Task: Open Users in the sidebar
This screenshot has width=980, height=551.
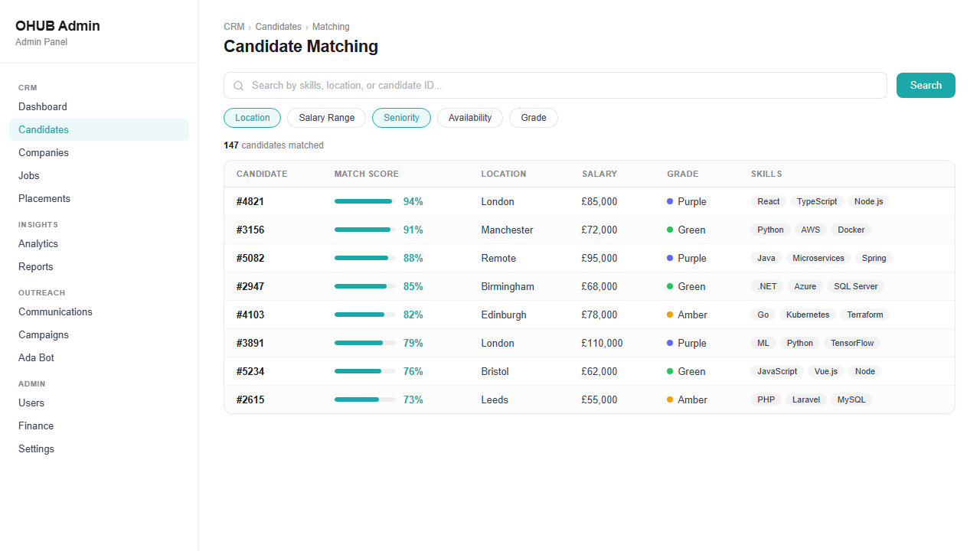Action: click(99, 403)
